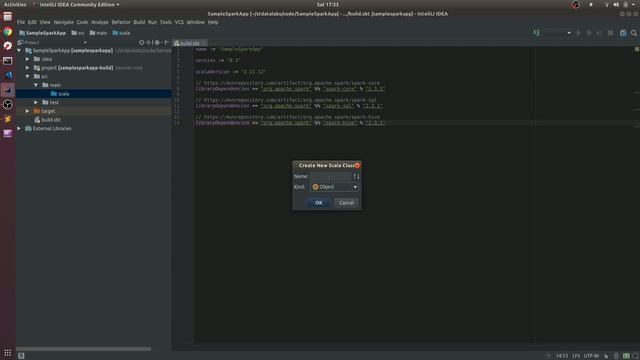
Task: Open the Help menu
Action: point(213,22)
